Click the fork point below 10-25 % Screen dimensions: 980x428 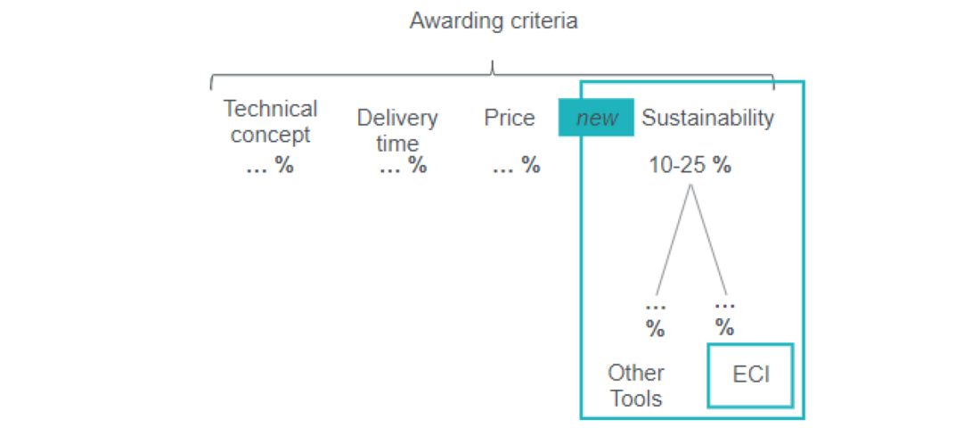point(690,185)
